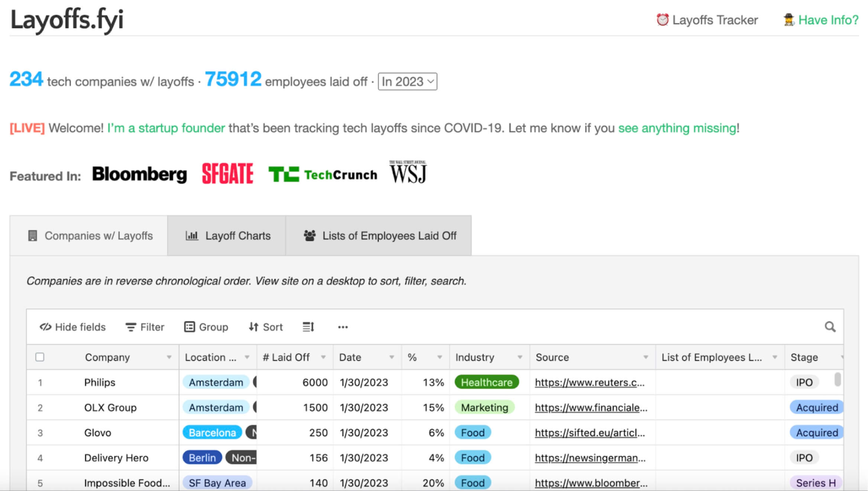Open the three-dot more options menu
Viewport: 868px width, 491px height.
[343, 327]
